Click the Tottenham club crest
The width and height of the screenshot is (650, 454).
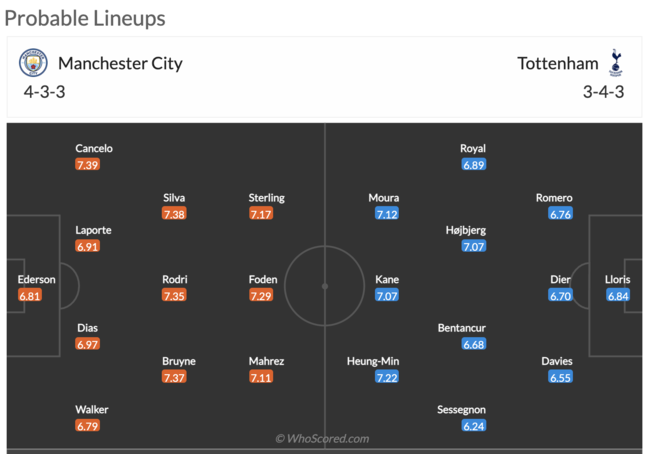[616, 63]
